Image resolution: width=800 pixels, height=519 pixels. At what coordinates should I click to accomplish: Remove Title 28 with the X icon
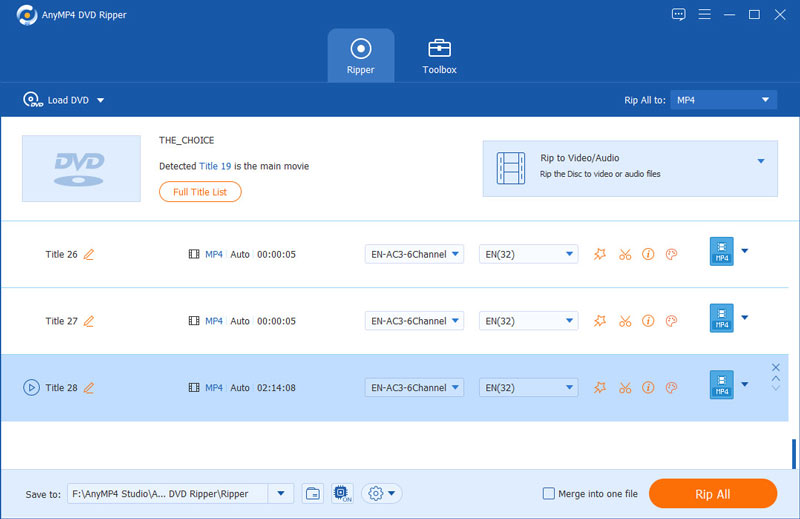point(775,368)
